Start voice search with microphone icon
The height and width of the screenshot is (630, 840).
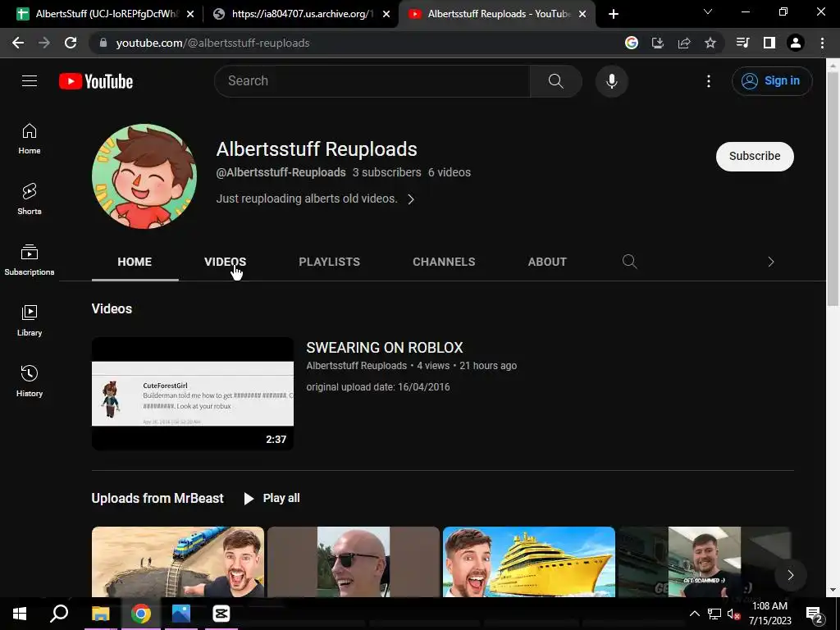(x=611, y=81)
